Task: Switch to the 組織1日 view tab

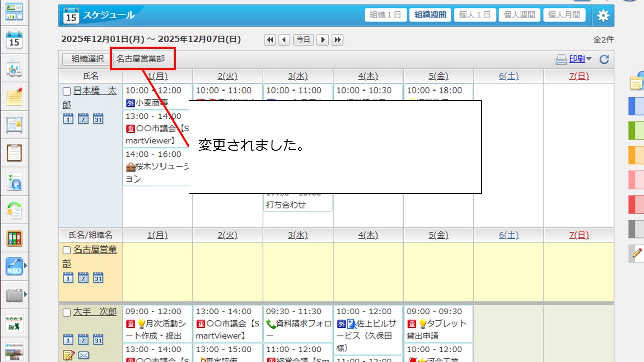Action: [385, 15]
